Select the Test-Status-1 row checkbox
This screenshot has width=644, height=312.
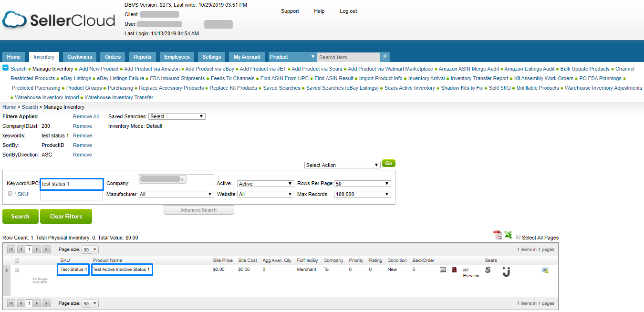17,270
